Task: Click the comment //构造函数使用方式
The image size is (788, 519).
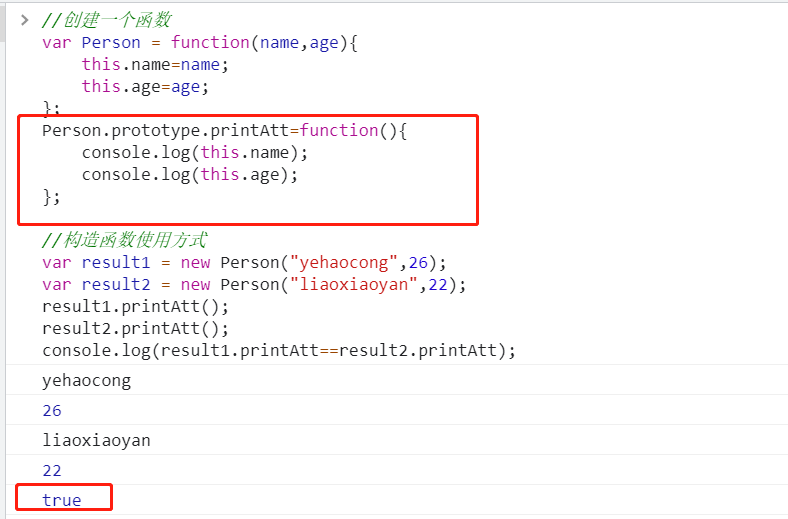Action: point(124,240)
